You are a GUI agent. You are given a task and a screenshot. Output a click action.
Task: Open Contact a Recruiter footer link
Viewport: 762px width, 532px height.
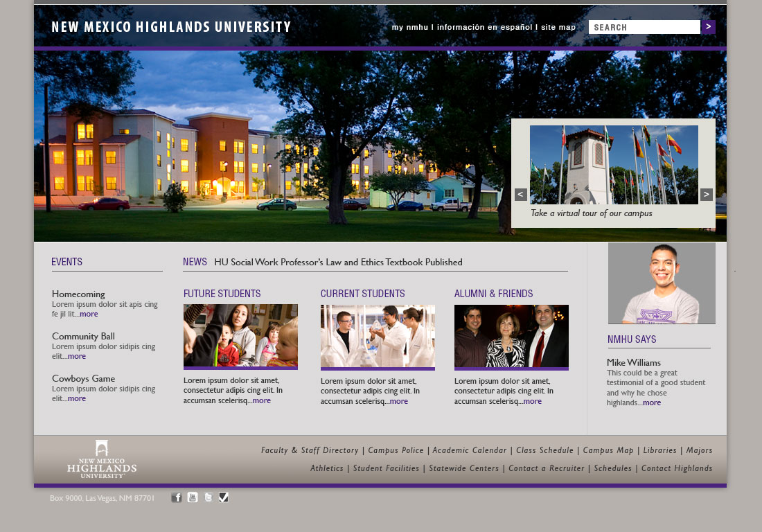[547, 468]
